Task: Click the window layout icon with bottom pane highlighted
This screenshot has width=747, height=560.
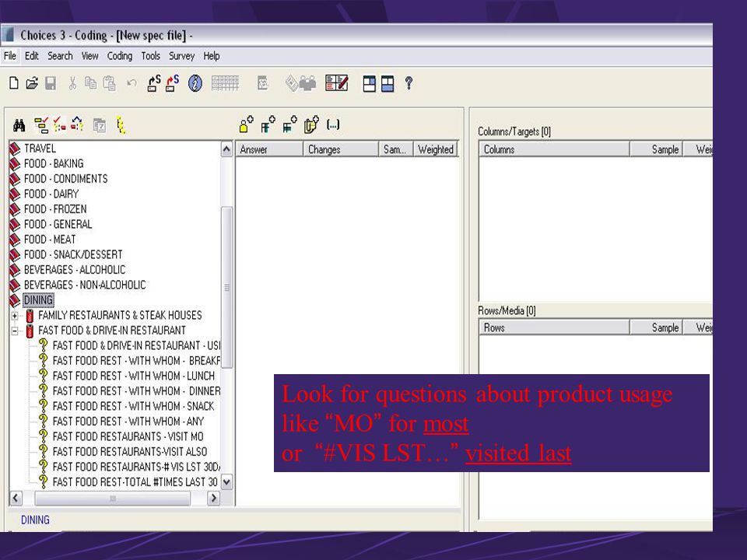Action: (x=388, y=84)
